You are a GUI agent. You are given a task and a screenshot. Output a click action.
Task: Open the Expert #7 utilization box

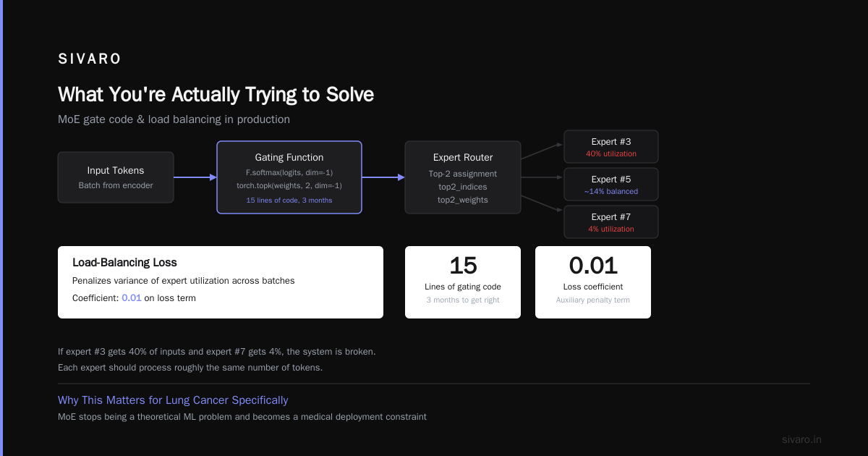611,222
